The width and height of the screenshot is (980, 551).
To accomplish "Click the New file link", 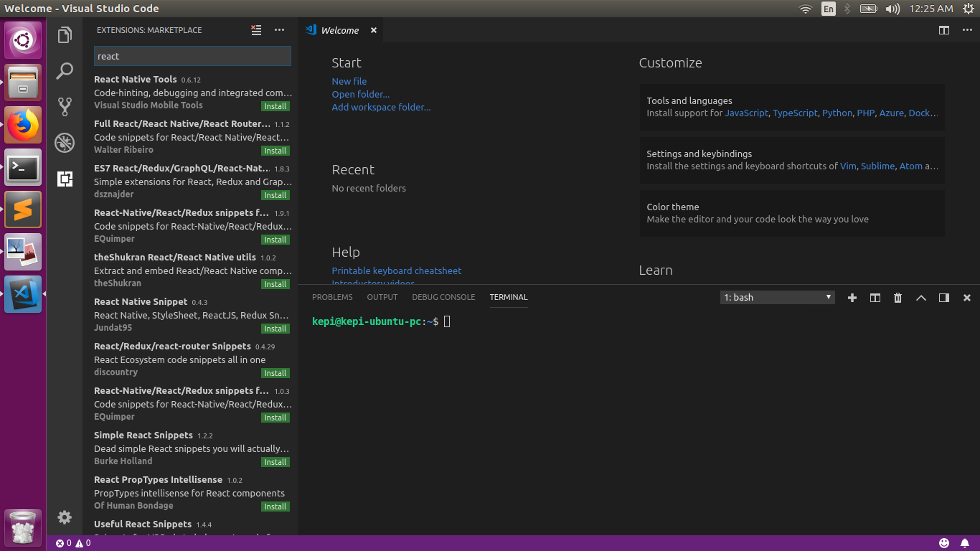I will [349, 81].
